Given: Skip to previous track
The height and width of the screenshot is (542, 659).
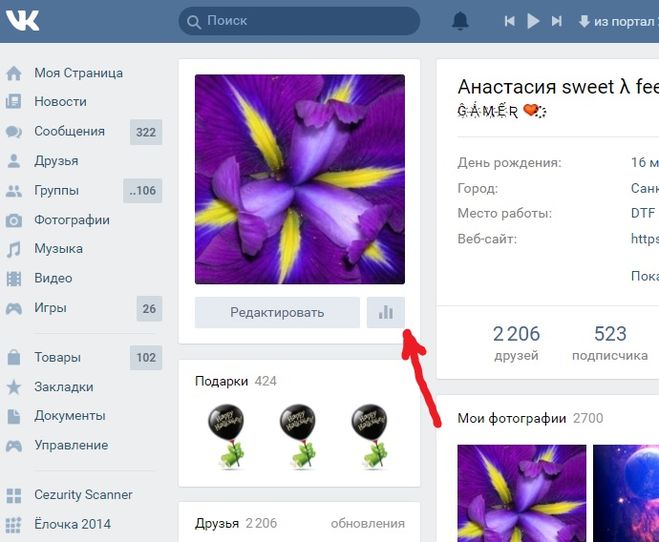Looking at the screenshot, I should click(510, 21).
